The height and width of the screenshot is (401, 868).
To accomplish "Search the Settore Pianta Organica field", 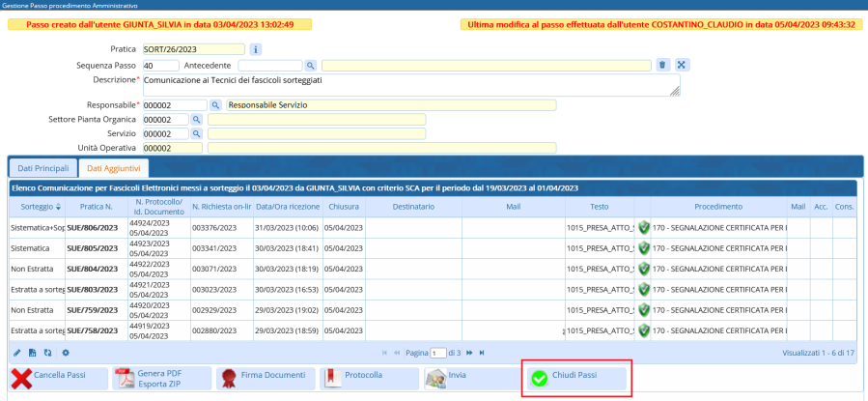I will [x=196, y=119].
